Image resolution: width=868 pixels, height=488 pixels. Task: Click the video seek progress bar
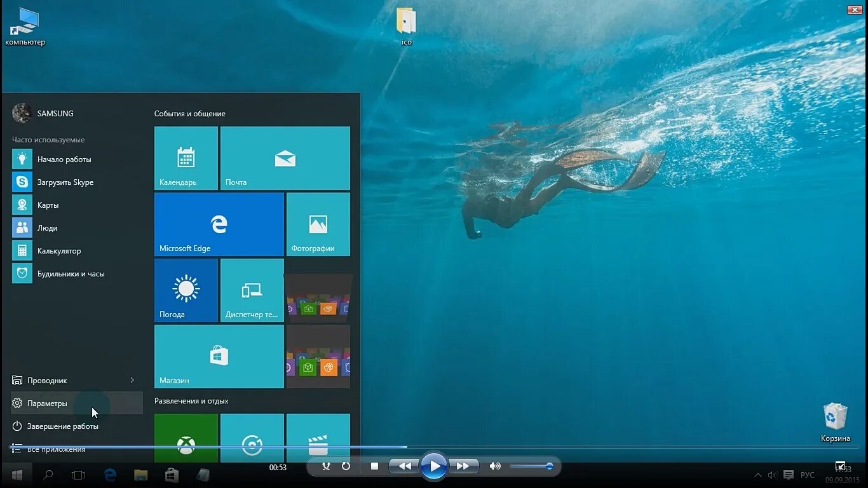434,447
